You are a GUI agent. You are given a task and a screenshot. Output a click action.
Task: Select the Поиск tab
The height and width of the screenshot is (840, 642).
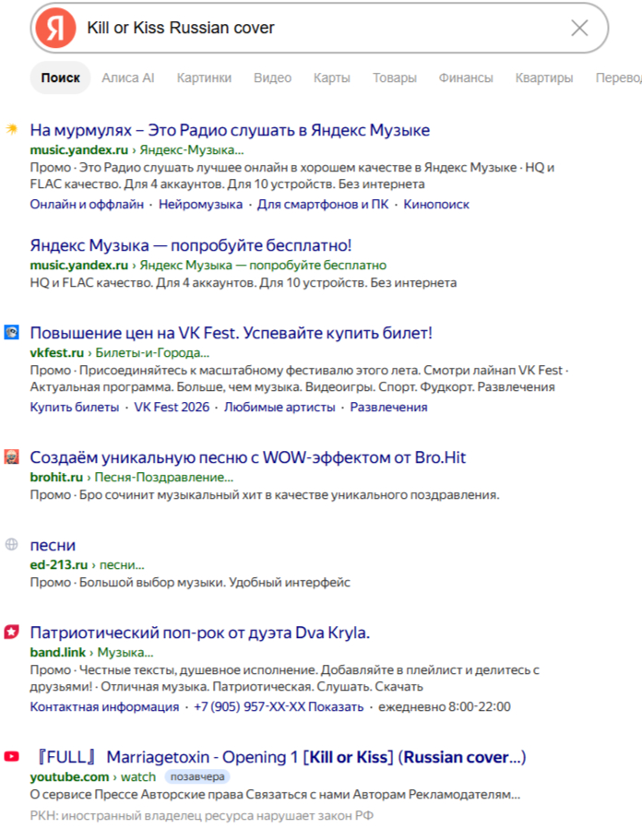tap(60, 77)
